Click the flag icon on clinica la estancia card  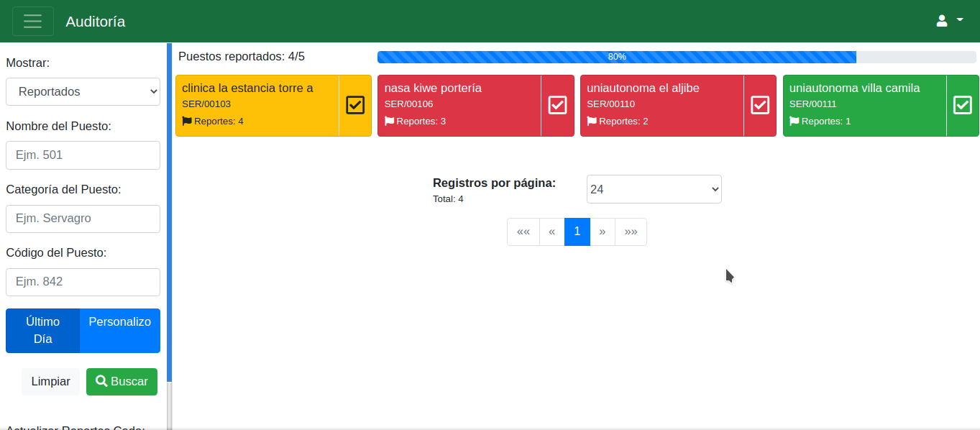coord(187,121)
